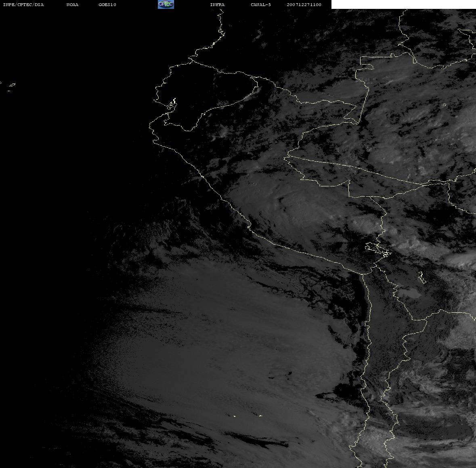Click the CPTEC logo in header
Viewport: 476px width, 468px height.
tap(166, 4)
